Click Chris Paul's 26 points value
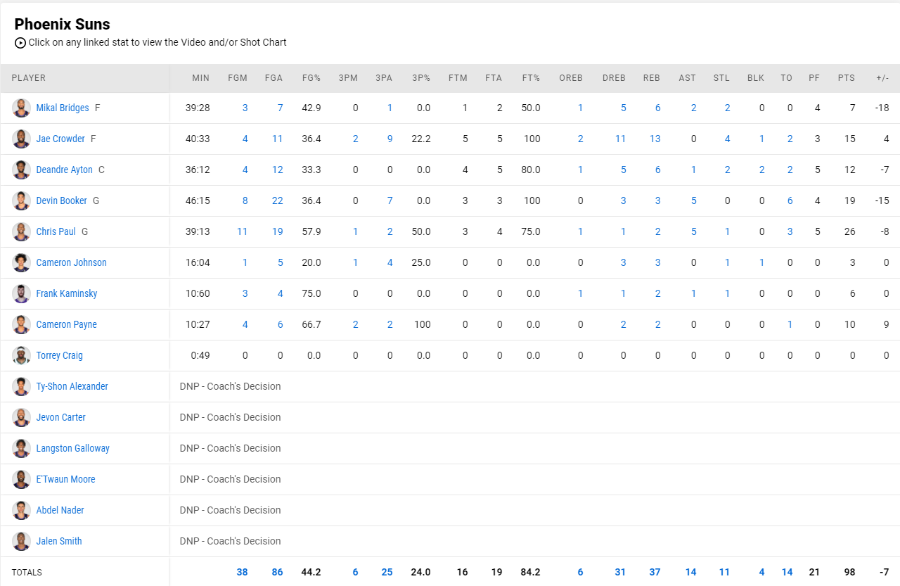 pos(849,232)
